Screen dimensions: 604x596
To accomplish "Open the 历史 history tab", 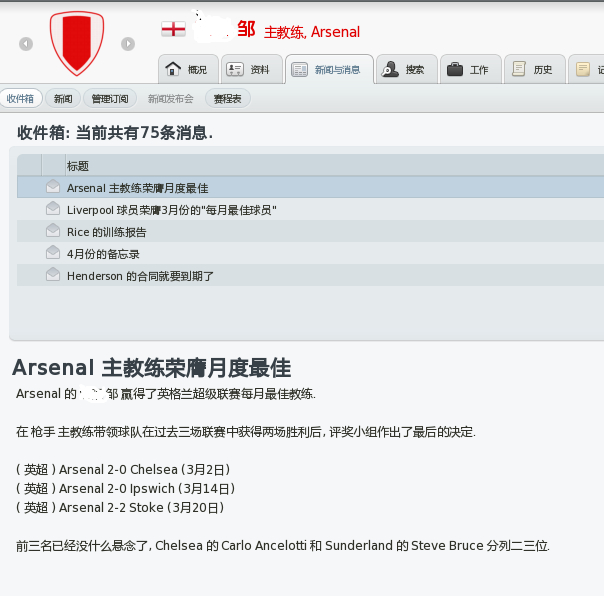I will pyautogui.click(x=535, y=69).
